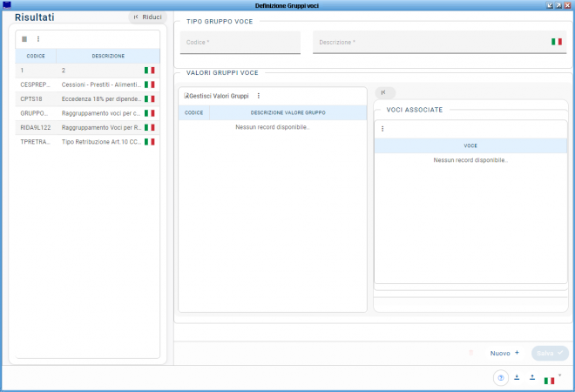Screen dimensions: 575x392
Task: Collapse the results panel with Riduci
Action: pyautogui.click(x=147, y=17)
